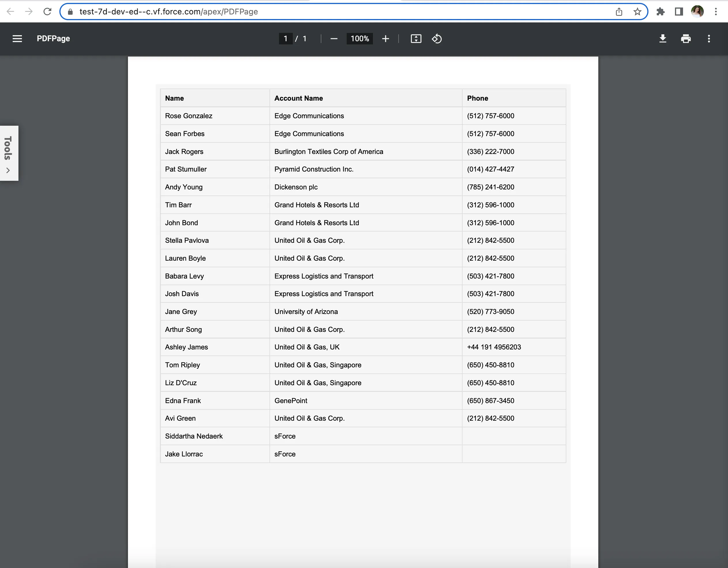Viewport: 728px width, 568px height.
Task: View site information lock icon
Action: tap(70, 12)
